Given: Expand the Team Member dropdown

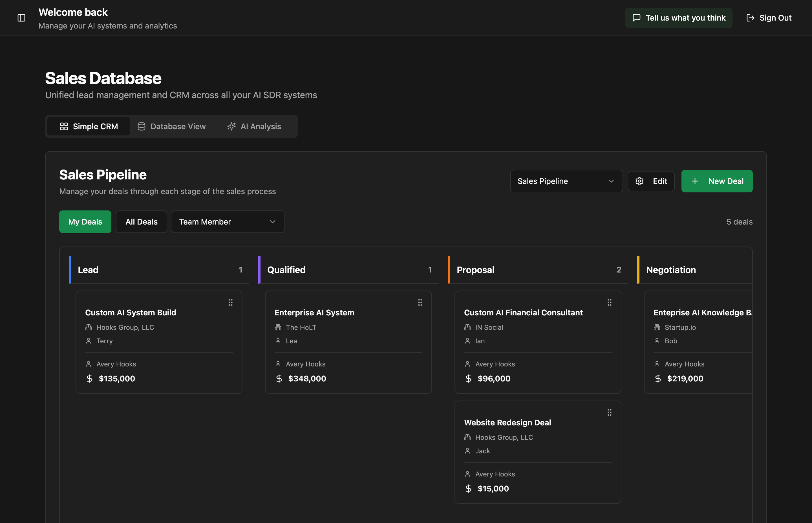Looking at the screenshot, I should point(228,222).
